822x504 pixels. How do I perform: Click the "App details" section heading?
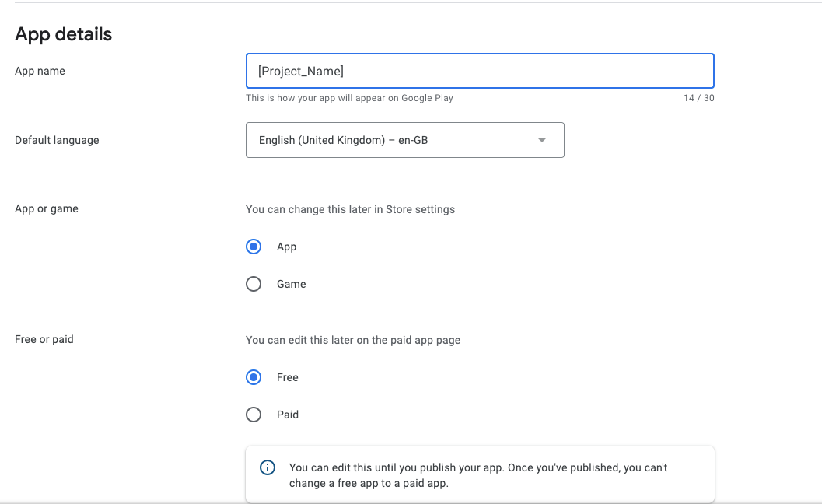tap(64, 34)
